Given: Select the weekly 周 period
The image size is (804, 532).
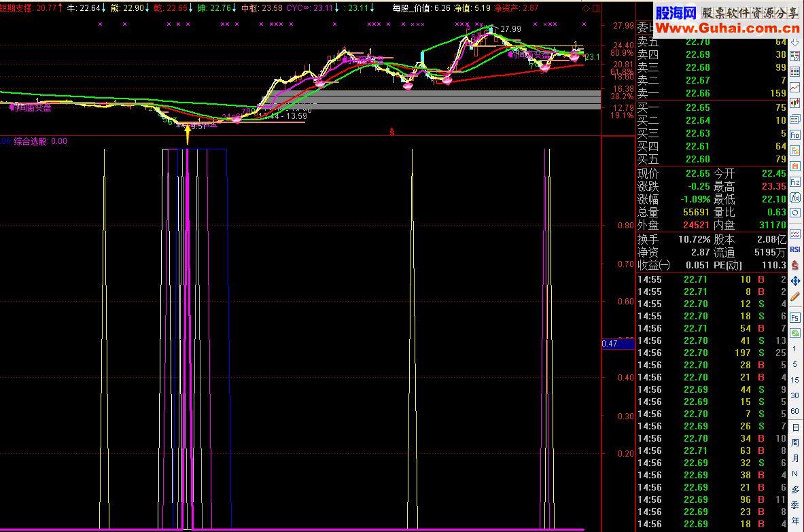Looking at the screenshot, I should click(794, 442).
